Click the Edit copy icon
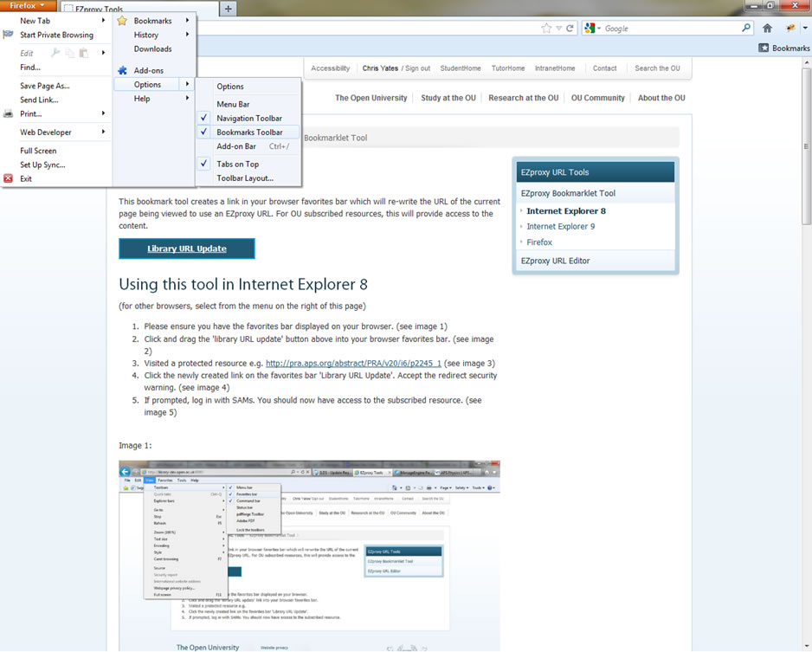The height and width of the screenshot is (652, 812). pos(69,53)
